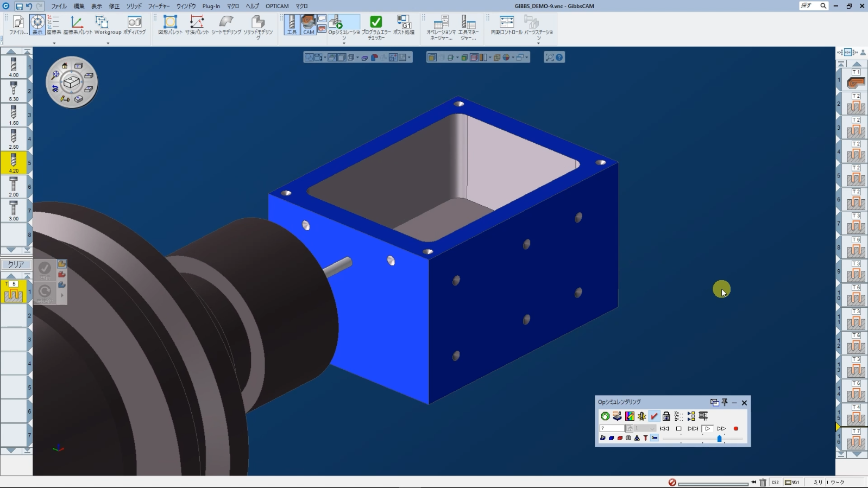Open the オペレーションマネージャー
The image size is (868, 488).
click(x=441, y=27)
